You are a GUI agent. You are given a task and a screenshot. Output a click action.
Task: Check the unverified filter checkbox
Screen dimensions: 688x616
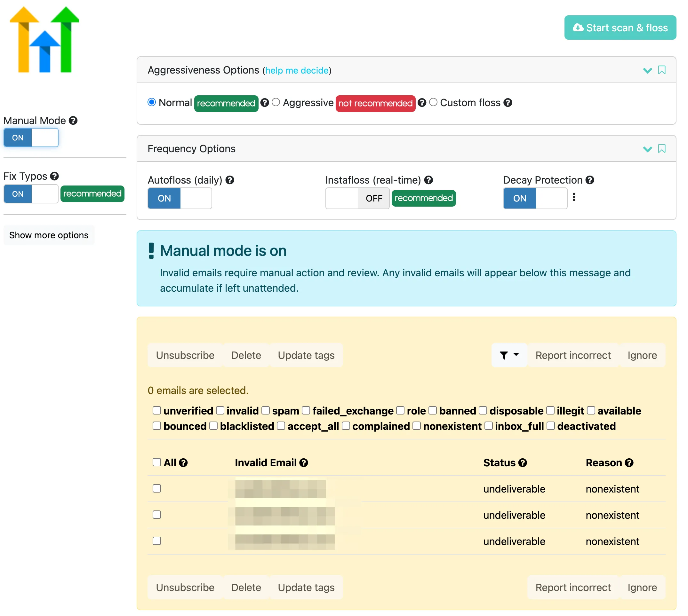coord(157,411)
